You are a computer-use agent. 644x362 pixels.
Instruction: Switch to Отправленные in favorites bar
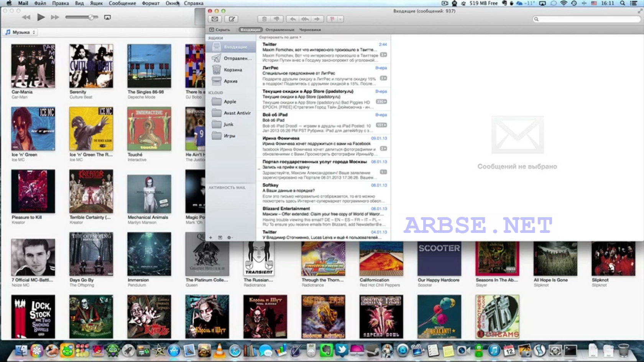280,29
